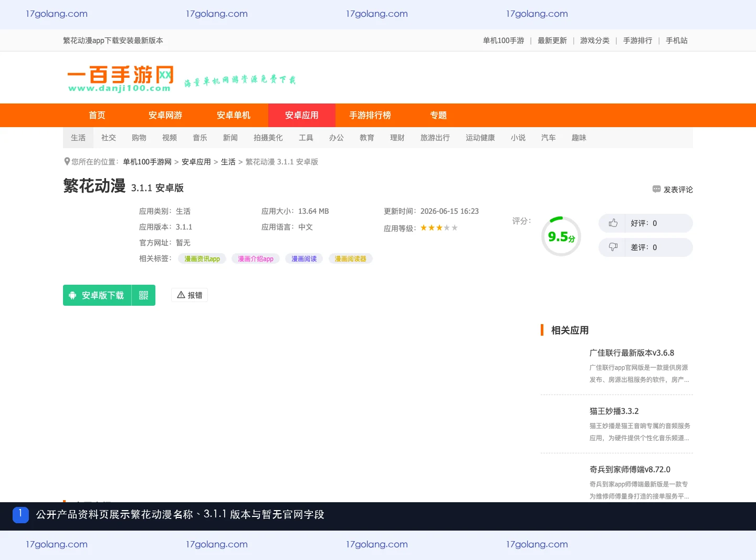Open the 安卓单机 navigation tab
The width and height of the screenshot is (756, 560).
[234, 116]
